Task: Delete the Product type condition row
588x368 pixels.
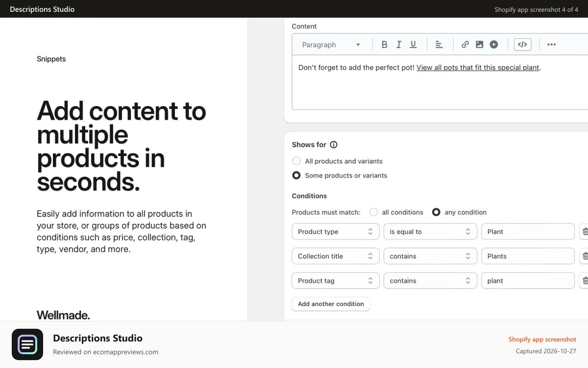Action: click(585, 232)
